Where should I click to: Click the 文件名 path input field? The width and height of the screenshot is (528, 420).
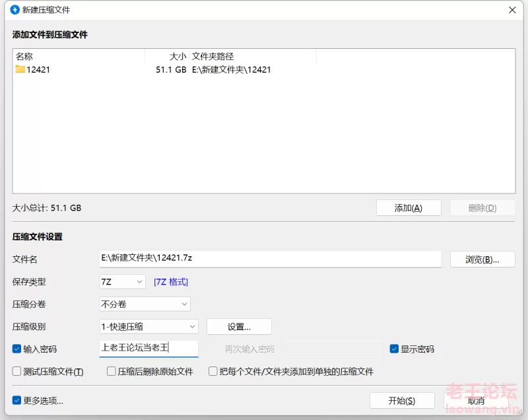(270, 259)
